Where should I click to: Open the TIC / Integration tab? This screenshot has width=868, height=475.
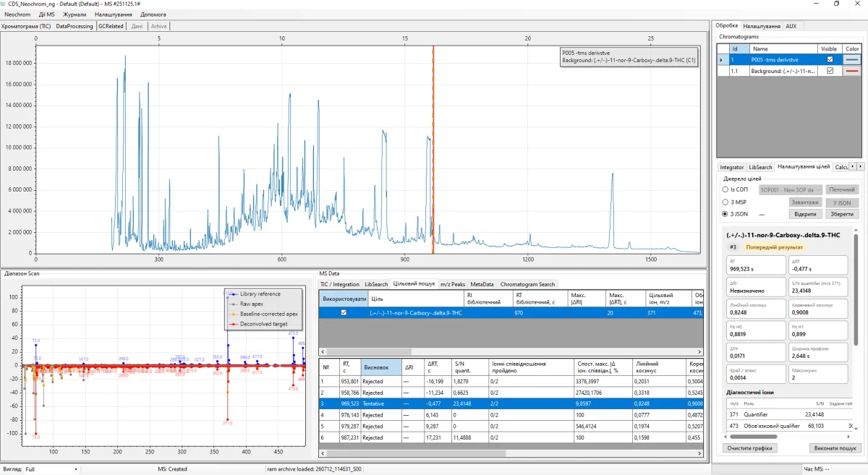[x=340, y=284]
